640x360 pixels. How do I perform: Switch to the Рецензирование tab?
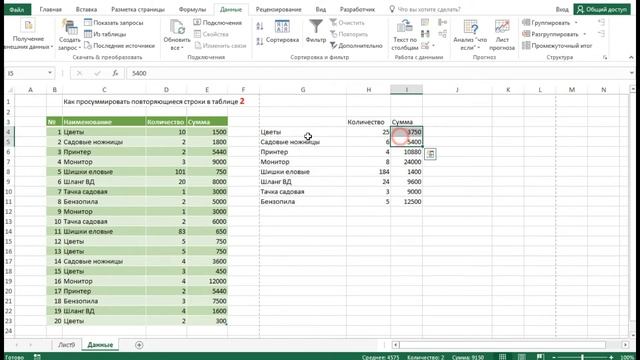coord(278,9)
